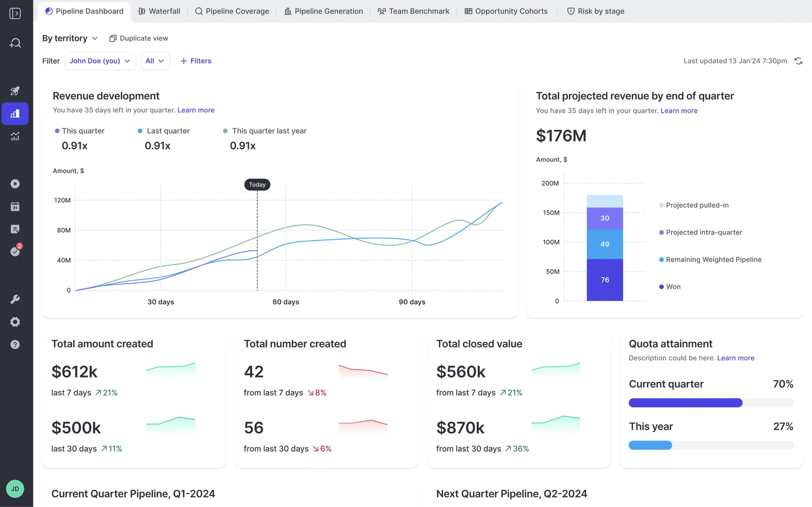Open the calendar icon in sidebar
Viewport: 812px width, 507px height.
pyautogui.click(x=15, y=207)
